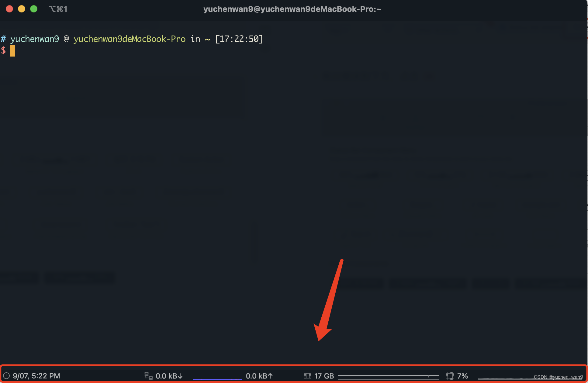
Task: Click the 9/07, 5:22 PM date text
Action: point(36,376)
